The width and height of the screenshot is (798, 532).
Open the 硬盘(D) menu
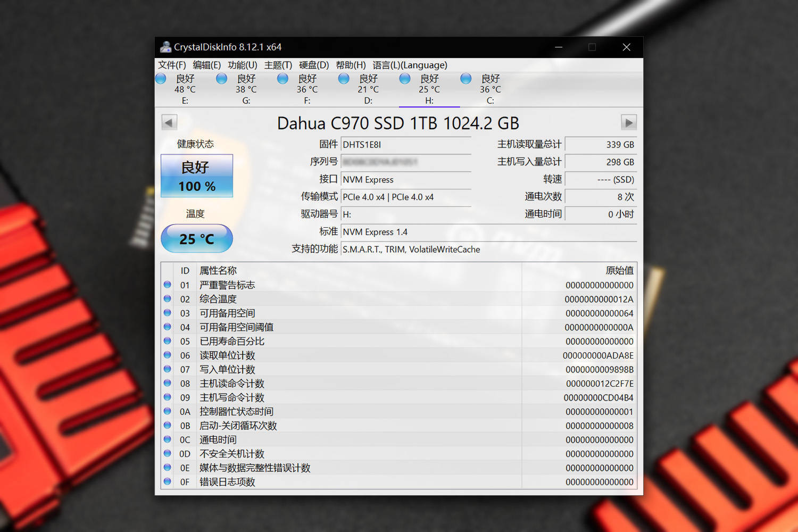(x=314, y=65)
